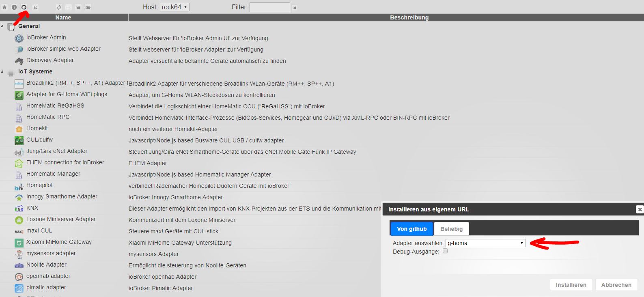The width and height of the screenshot is (644, 297).
Task: Click the Homekit adapter icon
Action: (x=19, y=129)
